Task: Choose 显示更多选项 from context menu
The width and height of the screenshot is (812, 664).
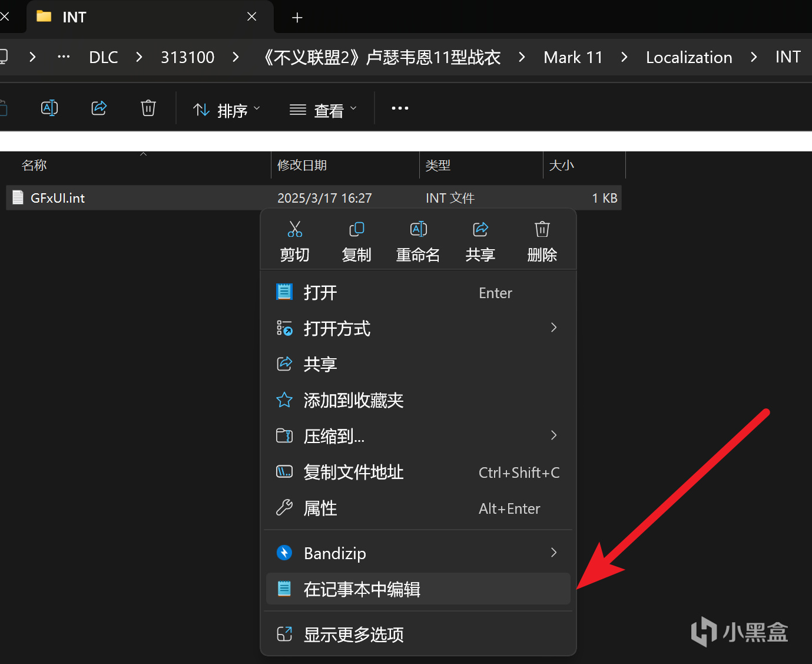Action: [418, 635]
